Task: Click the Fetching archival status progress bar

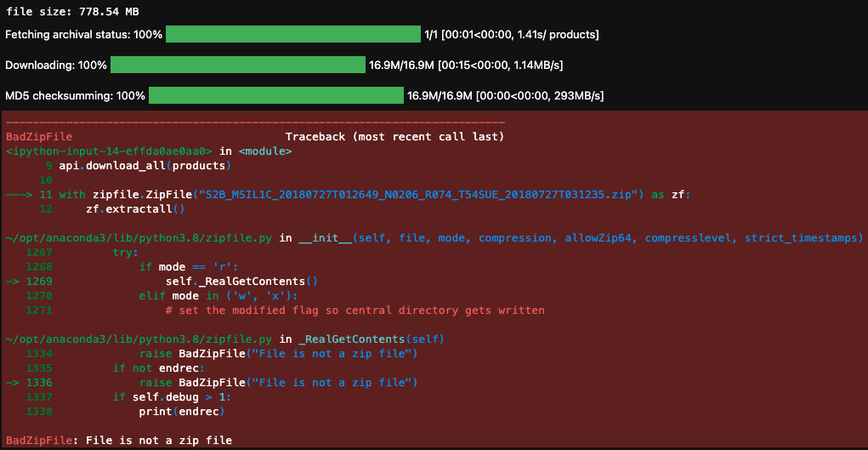Action: tap(293, 34)
